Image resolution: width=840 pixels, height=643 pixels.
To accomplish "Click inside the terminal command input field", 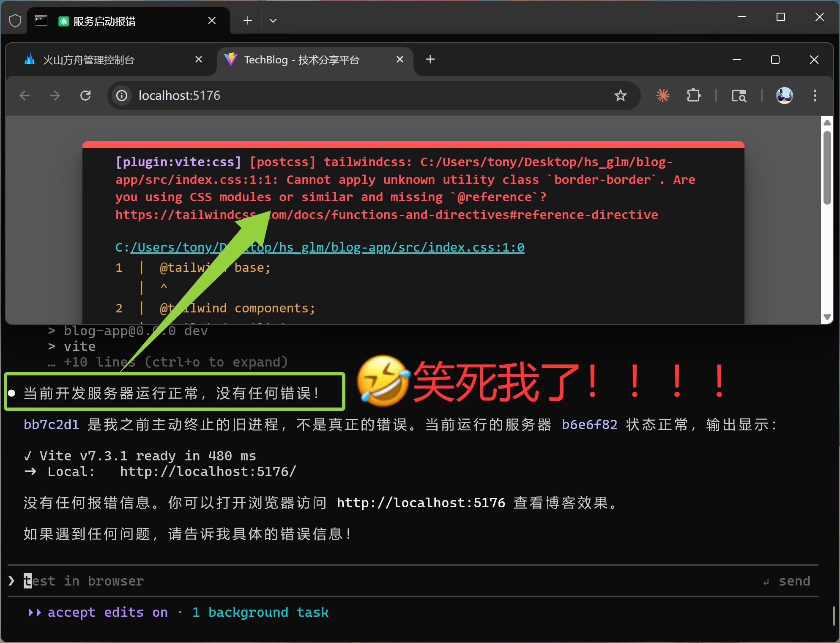I will click(169, 580).
